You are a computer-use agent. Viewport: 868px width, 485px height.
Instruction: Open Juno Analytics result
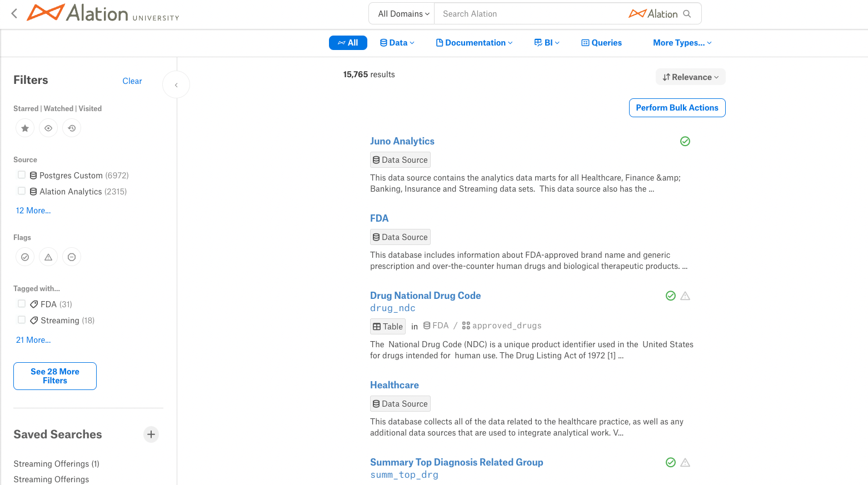point(402,141)
